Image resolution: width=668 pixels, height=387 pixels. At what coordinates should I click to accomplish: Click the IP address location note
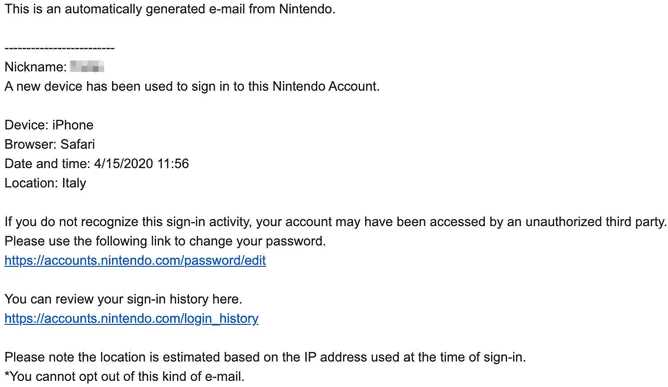[x=265, y=357]
